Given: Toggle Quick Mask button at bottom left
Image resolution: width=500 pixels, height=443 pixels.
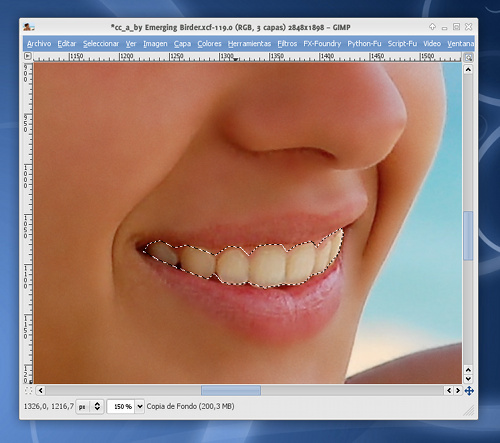Looking at the screenshot, I should 28,390.
